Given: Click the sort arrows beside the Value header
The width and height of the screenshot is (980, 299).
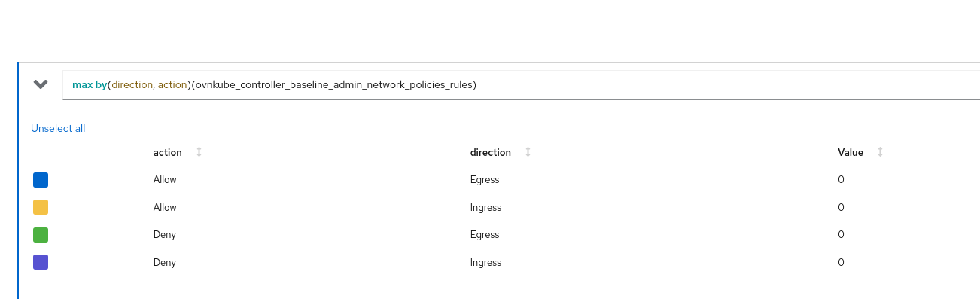Looking at the screenshot, I should [880, 152].
